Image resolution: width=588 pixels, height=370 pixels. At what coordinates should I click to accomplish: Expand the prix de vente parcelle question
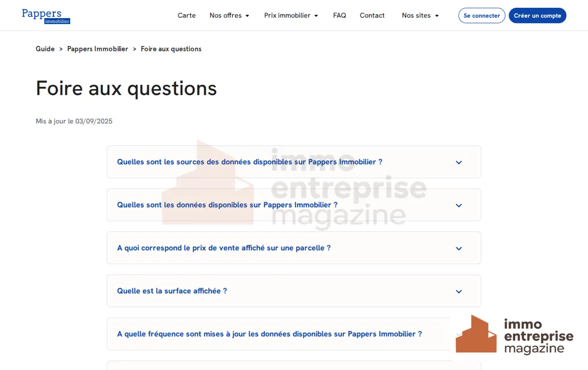[294, 248]
